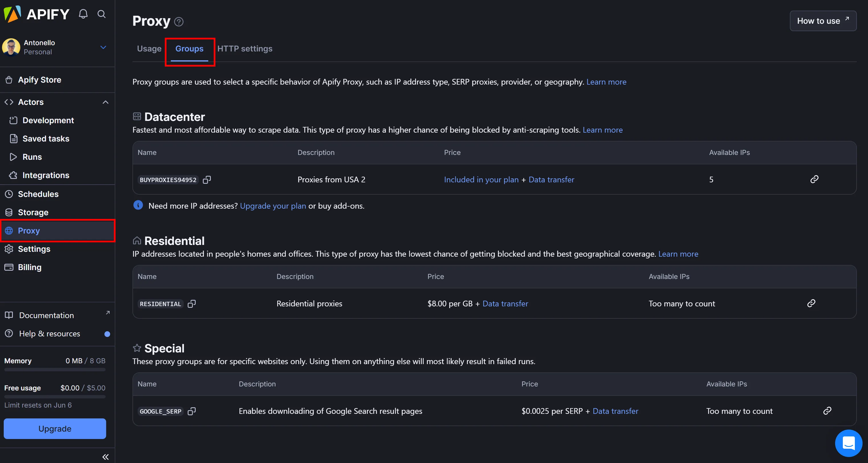Click the RESIDENTIAL name label
The width and height of the screenshot is (868, 463).
pos(160,304)
